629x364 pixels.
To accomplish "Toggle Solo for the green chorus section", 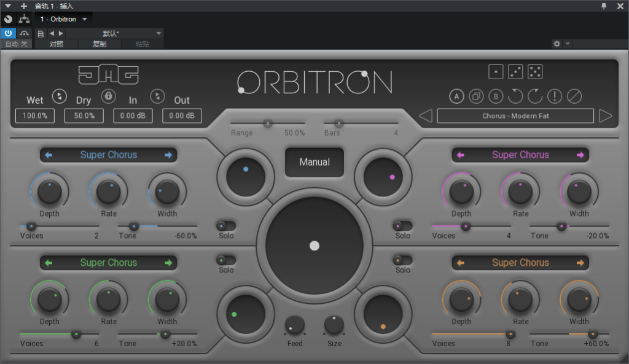I will tap(226, 260).
